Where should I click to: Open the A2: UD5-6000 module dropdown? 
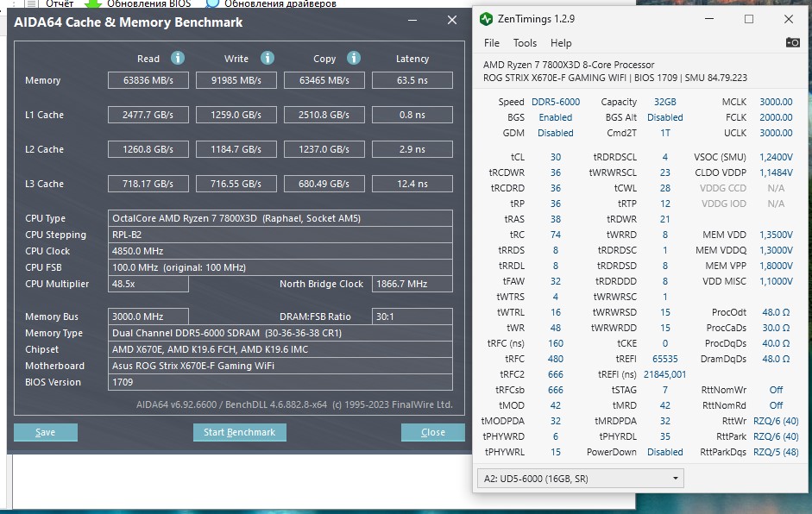[x=581, y=479]
